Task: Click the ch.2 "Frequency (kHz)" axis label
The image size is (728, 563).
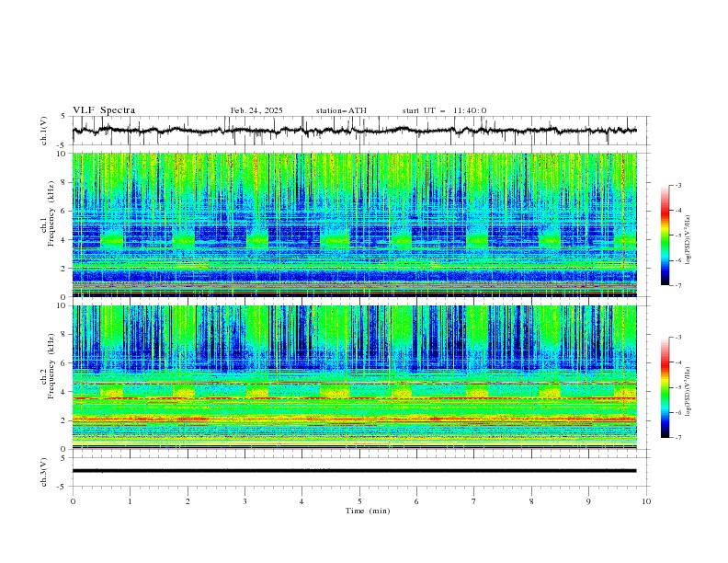Action: point(51,366)
